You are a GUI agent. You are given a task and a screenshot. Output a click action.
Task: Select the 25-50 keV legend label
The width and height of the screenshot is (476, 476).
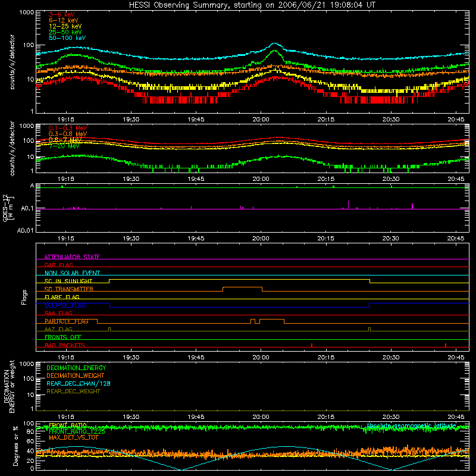(x=65, y=32)
